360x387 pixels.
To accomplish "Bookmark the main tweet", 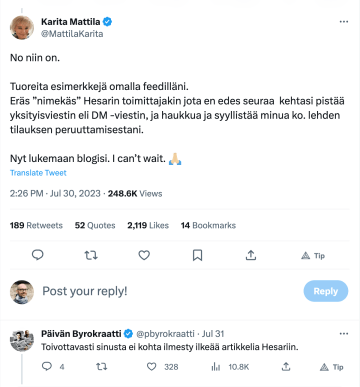I will click(x=197, y=255).
